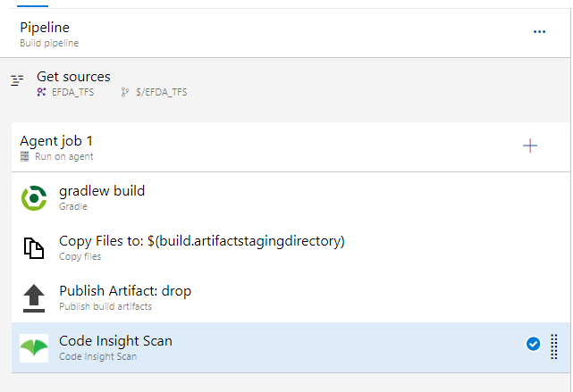Viewport: 573px width, 392px height.
Task: Click the Get sources list icon
Action: [17, 80]
